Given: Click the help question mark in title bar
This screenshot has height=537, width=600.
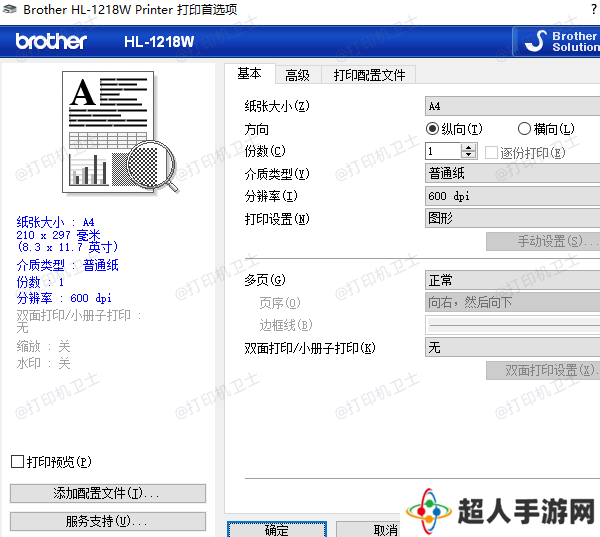Looking at the screenshot, I should pyautogui.click(x=594, y=8).
